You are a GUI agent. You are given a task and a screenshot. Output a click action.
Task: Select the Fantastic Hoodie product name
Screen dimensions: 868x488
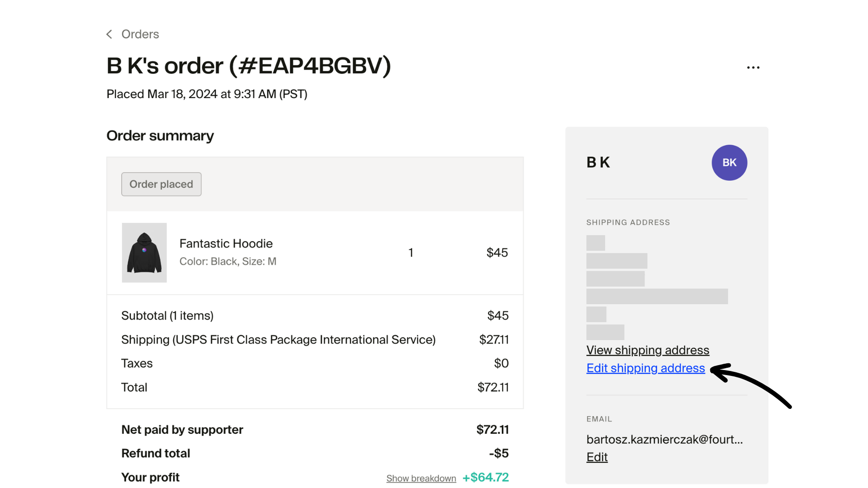226,243
